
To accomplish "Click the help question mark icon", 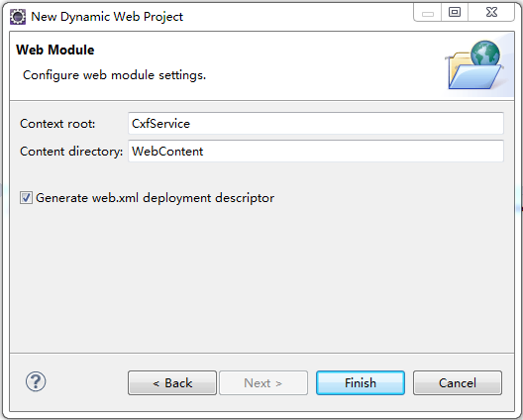I will point(36,381).
